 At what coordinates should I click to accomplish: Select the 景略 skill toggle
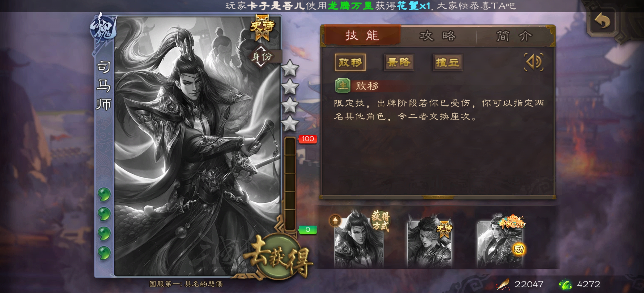[399, 62]
